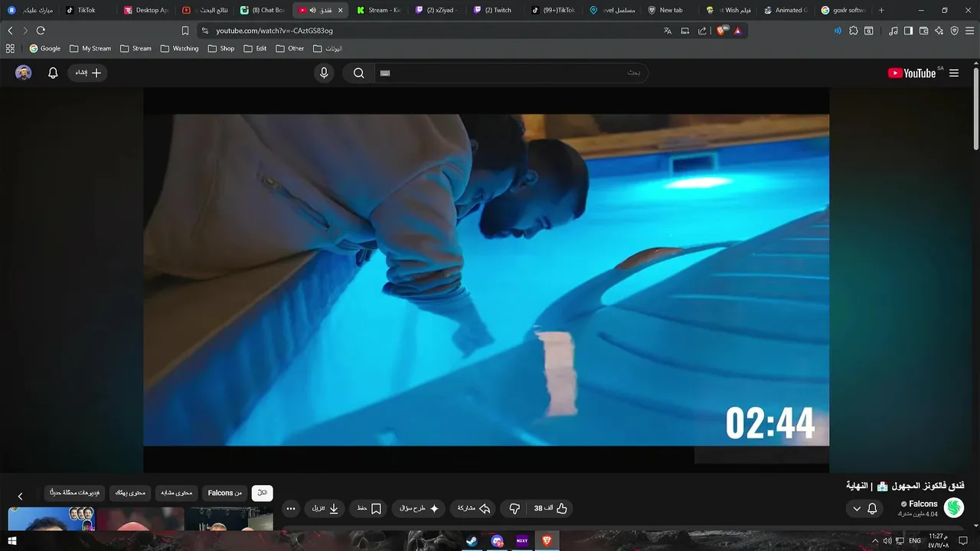Open the YouTube account avatar menu
This screenshot has height=551, width=980.
(x=24, y=73)
